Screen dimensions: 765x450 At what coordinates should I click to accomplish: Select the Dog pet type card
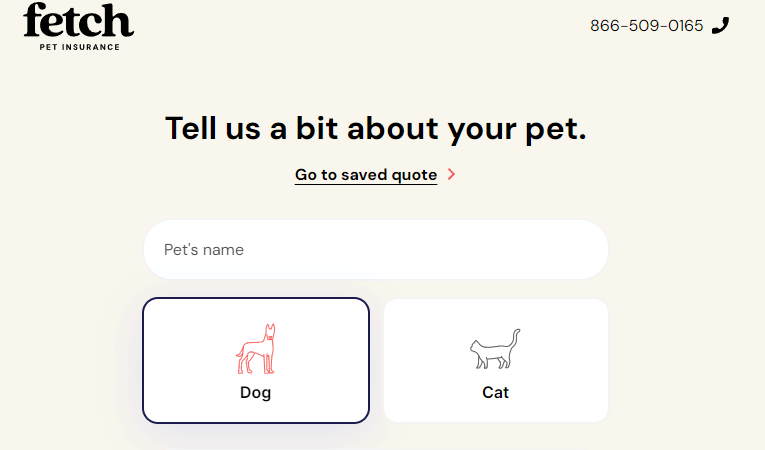point(256,360)
